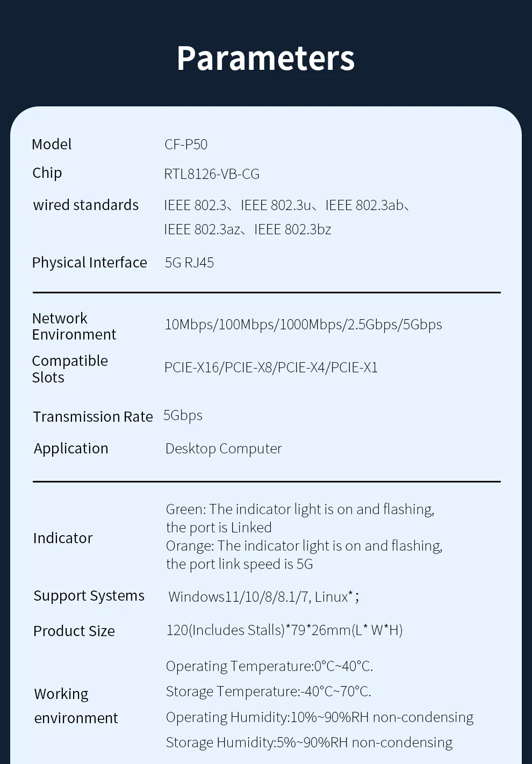The height and width of the screenshot is (764, 532).
Task: Click the Windows11/10/8/8.1/7, Linux systems text
Action: click(263, 596)
